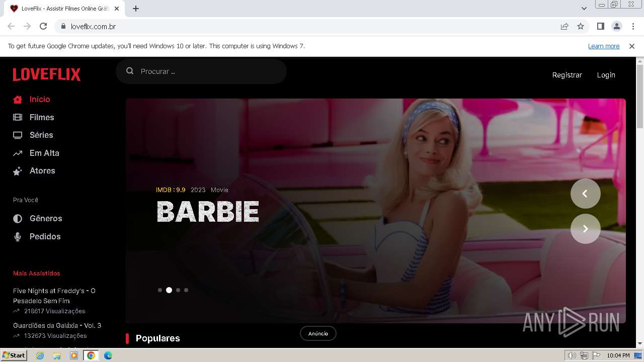This screenshot has width=644, height=362.
Task: Open media player from taskbar
Action: click(74, 355)
